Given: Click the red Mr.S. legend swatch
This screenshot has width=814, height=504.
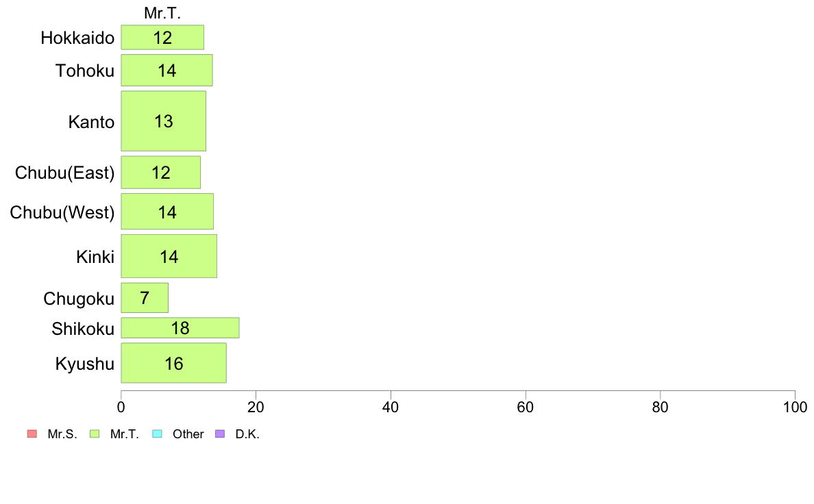Looking at the screenshot, I should pyautogui.click(x=32, y=434).
